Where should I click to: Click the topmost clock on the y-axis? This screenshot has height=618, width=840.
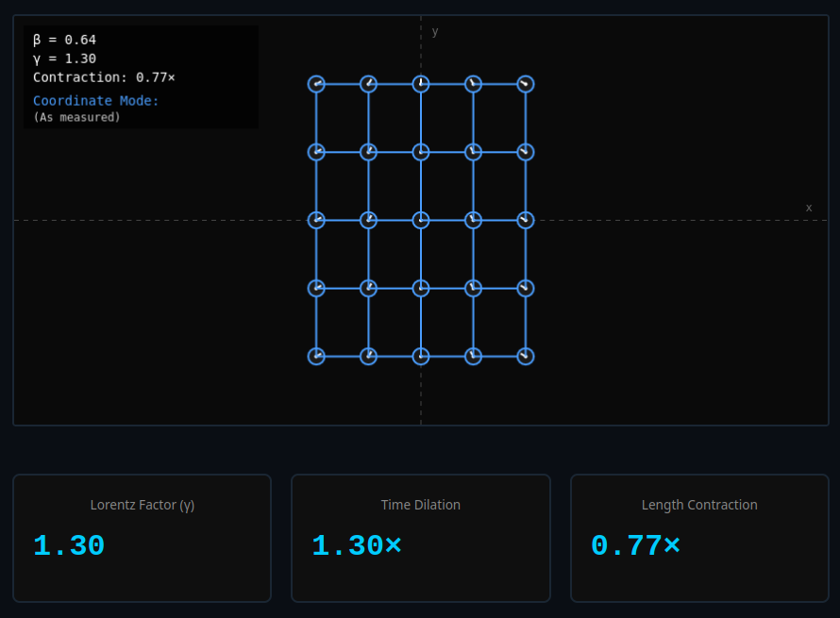(x=419, y=83)
